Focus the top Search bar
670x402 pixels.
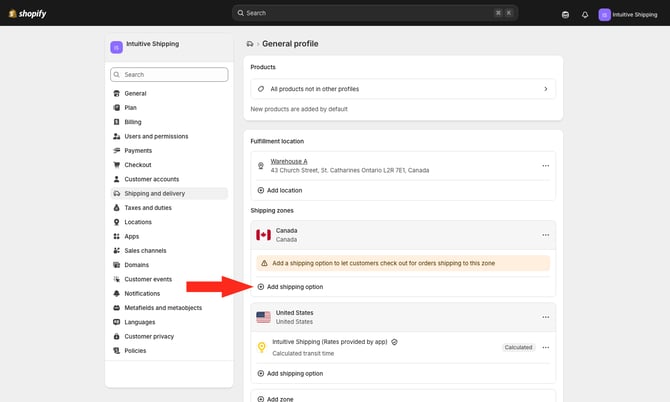coord(375,13)
